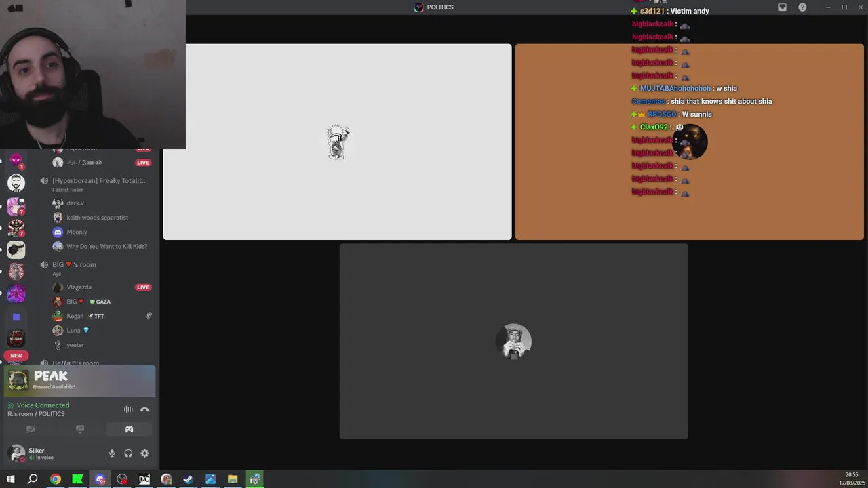
Task: Open server folder icon in sidebar
Action: tap(16, 317)
